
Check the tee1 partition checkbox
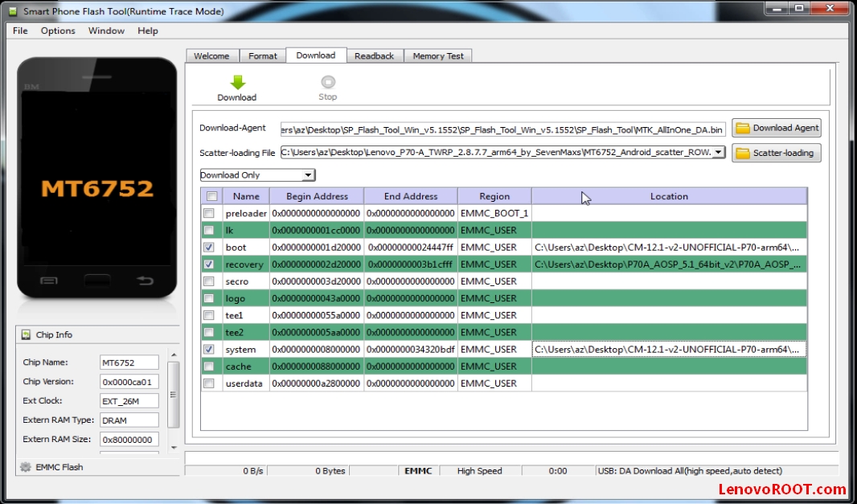(x=209, y=315)
